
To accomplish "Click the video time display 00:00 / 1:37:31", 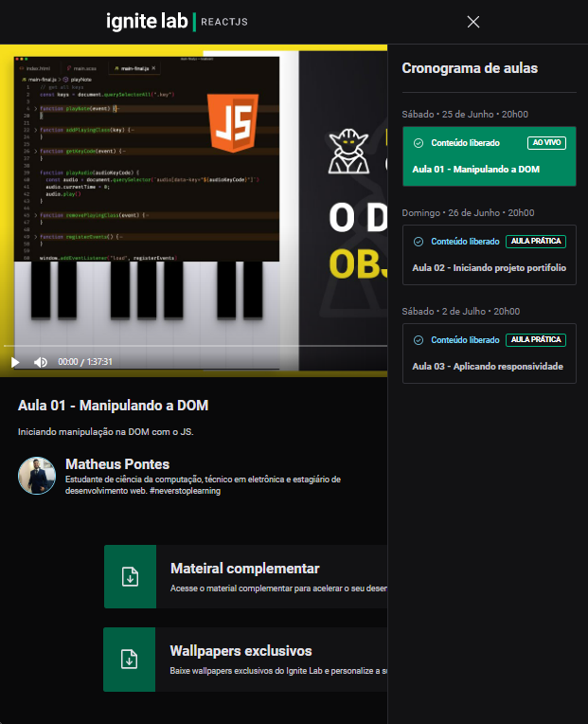I will point(85,362).
